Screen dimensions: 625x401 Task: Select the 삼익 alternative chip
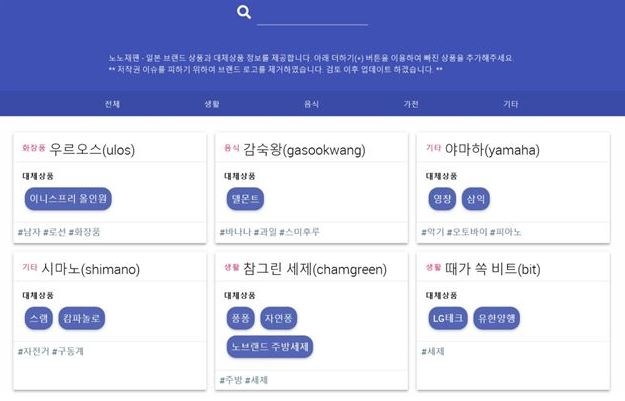tap(476, 199)
